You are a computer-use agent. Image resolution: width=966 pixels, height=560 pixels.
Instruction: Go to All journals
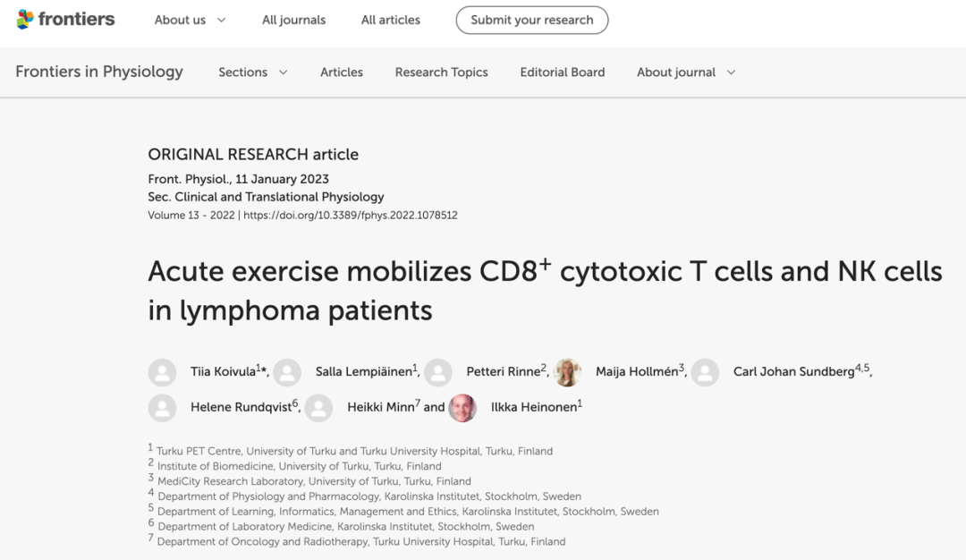[294, 20]
